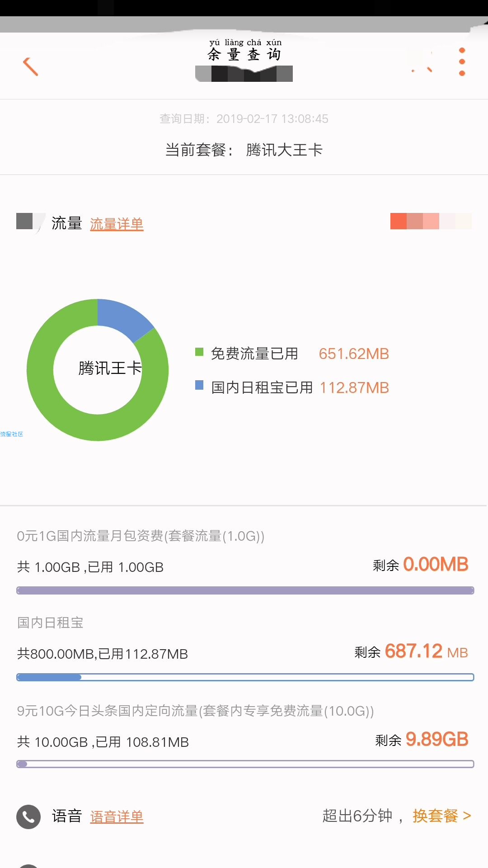The image size is (488, 868).
Task: Tap 9元10G今日头条国内定向流量 heading
Action: point(195,711)
